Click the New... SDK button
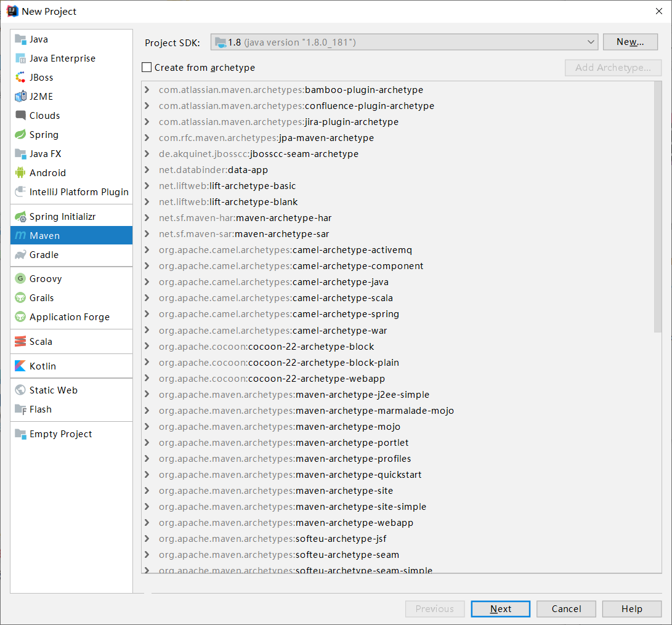 (x=630, y=42)
